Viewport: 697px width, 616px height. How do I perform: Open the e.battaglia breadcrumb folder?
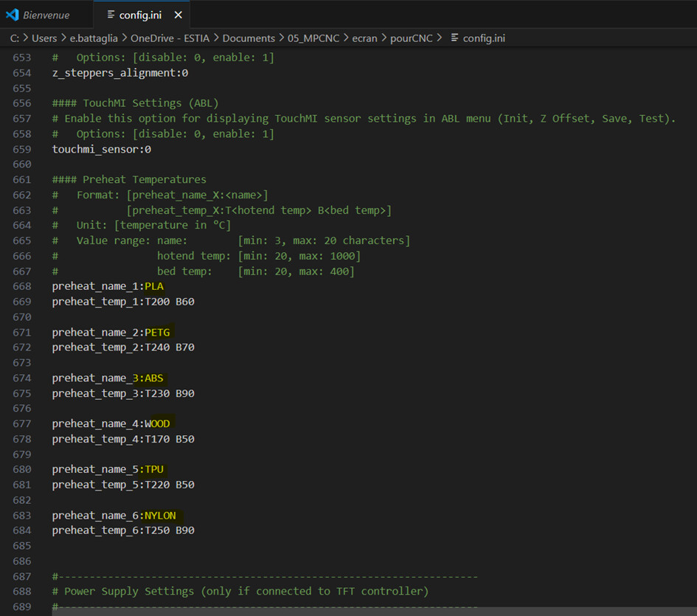[x=94, y=38]
